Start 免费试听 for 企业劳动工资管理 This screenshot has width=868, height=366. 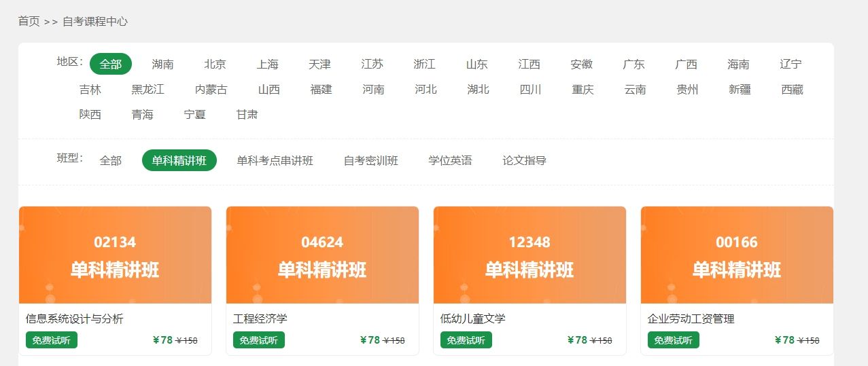pyautogui.click(x=674, y=340)
